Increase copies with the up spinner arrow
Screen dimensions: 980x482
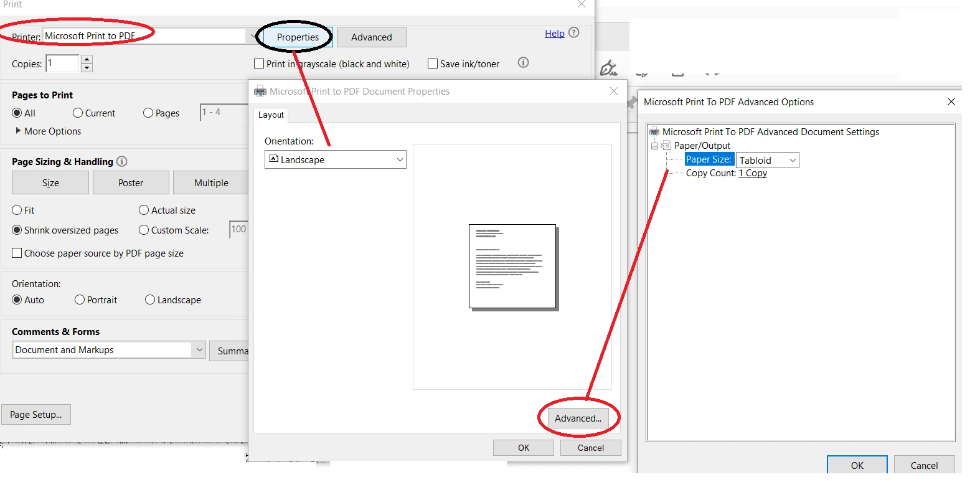point(87,59)
